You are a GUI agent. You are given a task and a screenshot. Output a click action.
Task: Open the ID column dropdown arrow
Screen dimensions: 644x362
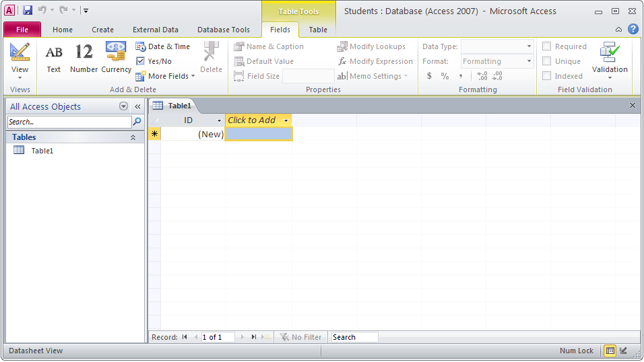pos(219,120)
